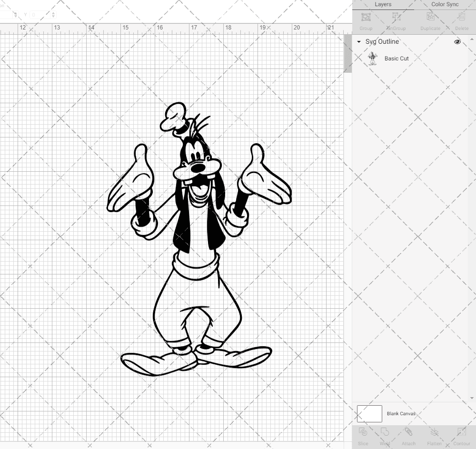Select the Basic Cut layer label
The height and width of the screenshot is (449, 476).
click(397, 59)
